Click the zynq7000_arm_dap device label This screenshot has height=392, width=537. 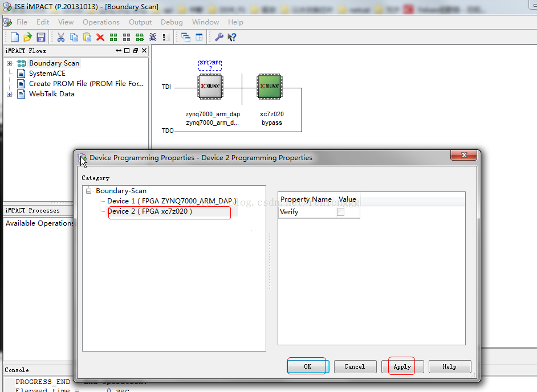212,118
